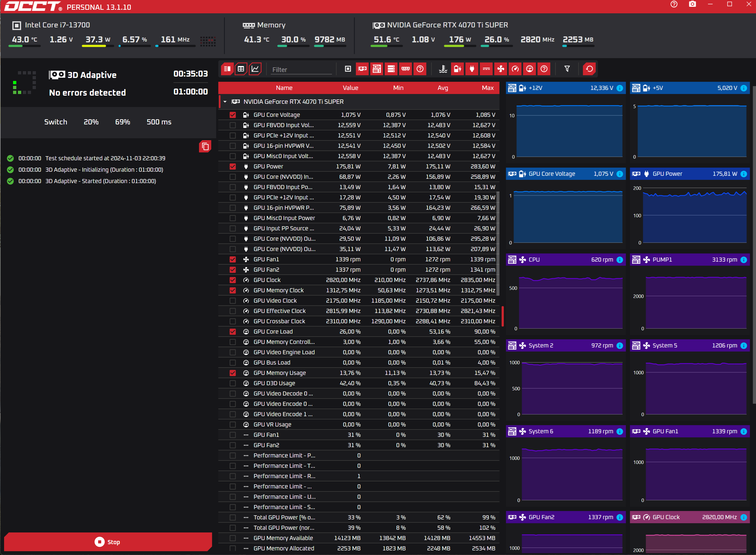Collapse the NVIDIA GeForce RTX 4070 Ti SUPER group
The width and height of the screenshot is (756, 555).
(225, 102)
